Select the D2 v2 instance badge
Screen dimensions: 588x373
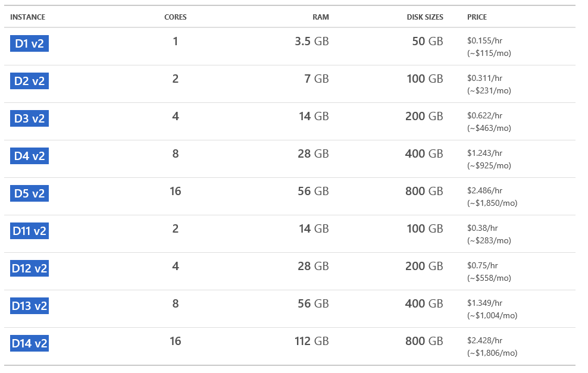[x=29, y=81]
